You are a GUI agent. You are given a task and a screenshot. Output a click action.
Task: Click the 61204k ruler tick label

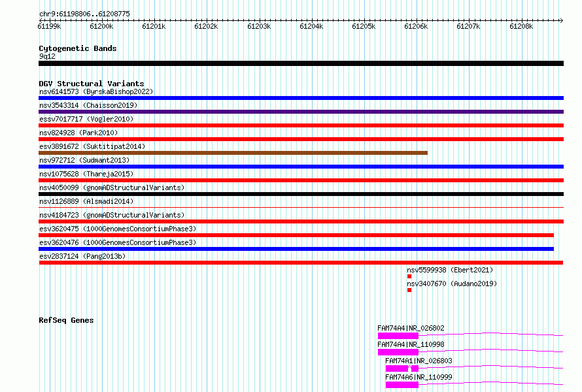(311, 26)
